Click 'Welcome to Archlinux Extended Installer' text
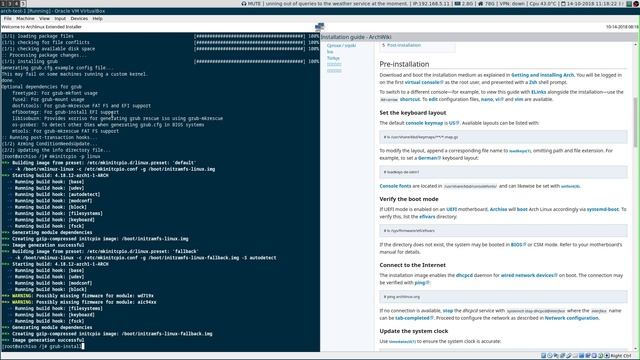This screenshot has height=360, width=640. click(42, 27)
